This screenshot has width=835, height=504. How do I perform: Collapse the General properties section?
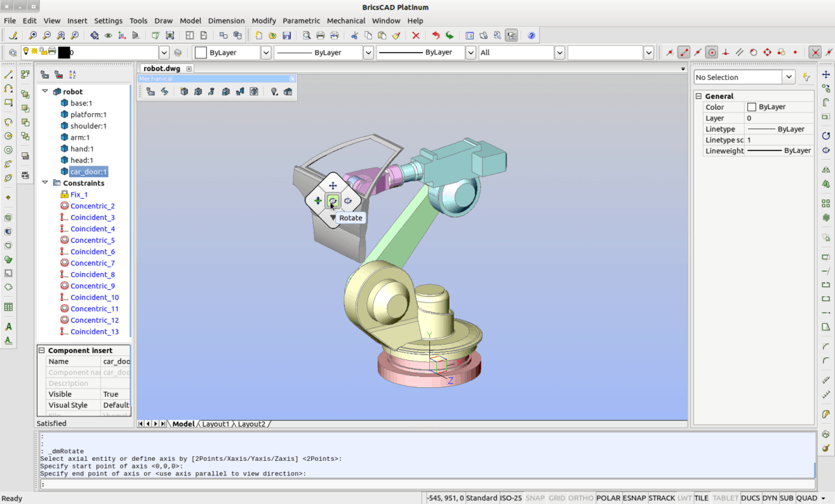[x=699, y=96]
